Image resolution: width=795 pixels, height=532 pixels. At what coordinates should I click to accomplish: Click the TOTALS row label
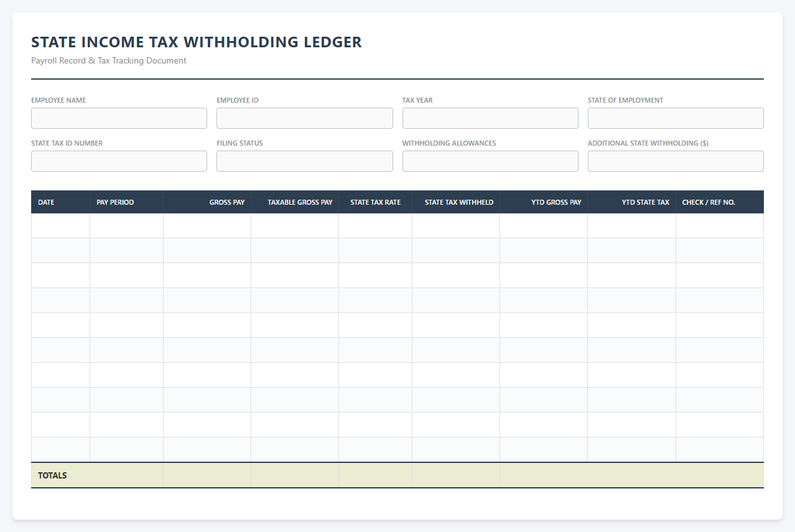click(52, 475)
